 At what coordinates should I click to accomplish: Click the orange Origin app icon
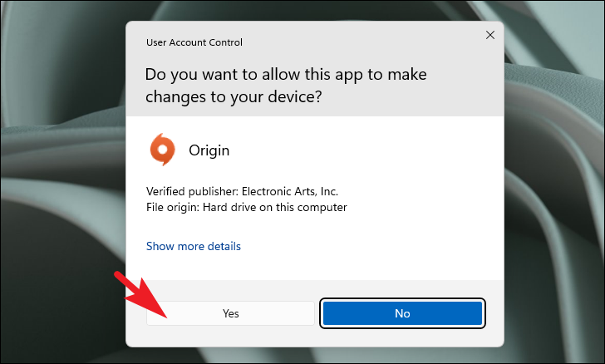162,150
